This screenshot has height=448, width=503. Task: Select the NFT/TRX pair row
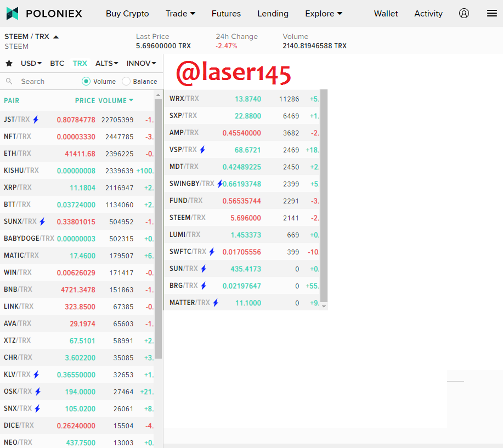pos(77,137)
